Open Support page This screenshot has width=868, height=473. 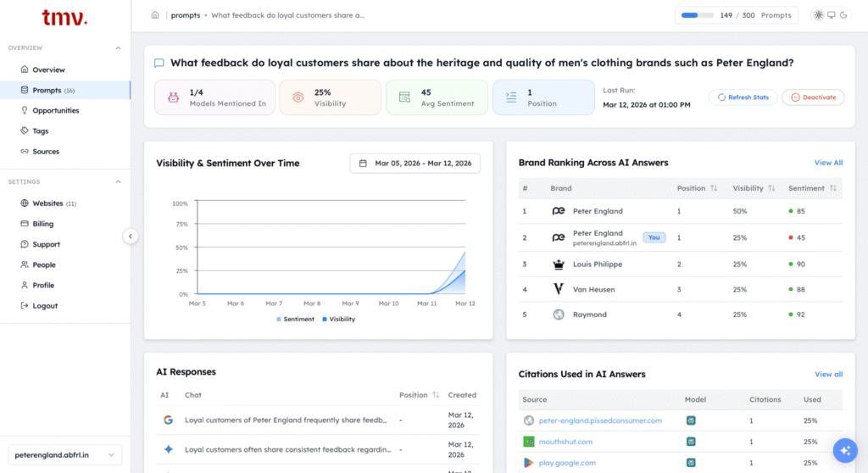point(65,244)
